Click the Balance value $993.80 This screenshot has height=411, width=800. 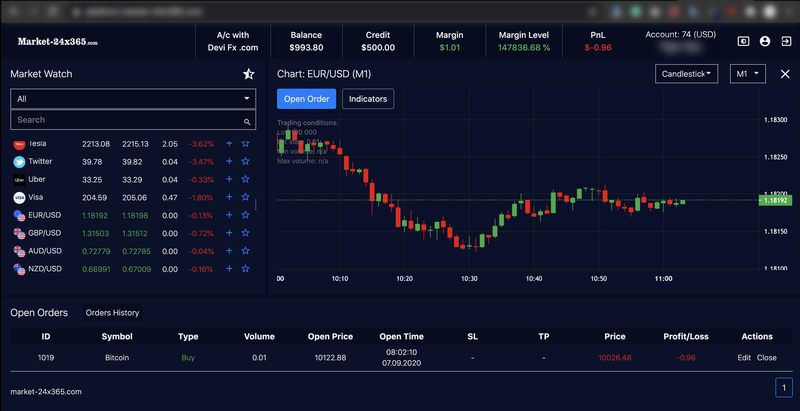pyautogui.click(x=306, y=48)
